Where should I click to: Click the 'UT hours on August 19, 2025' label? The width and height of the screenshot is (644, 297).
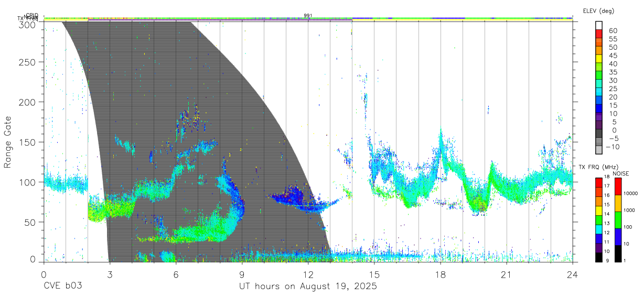pyautogui.click(x=308, y=287)
